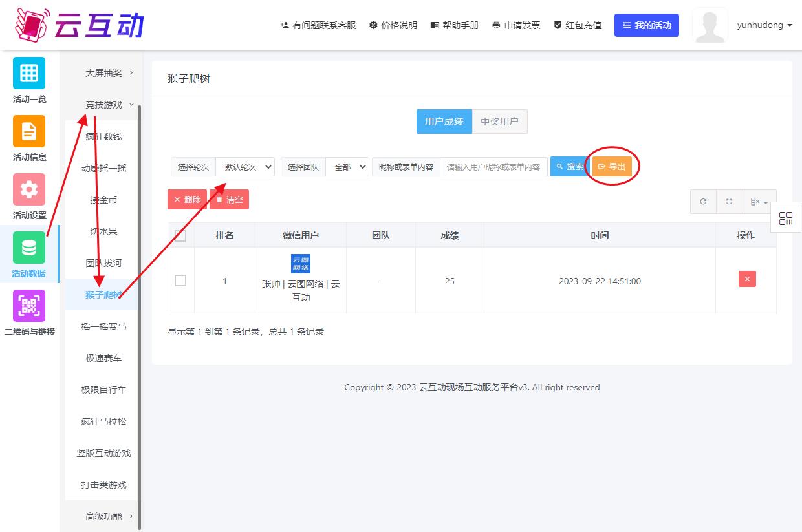Click the red 清空 button
The width and height of the screenshot is (802, 532).
click(229, 200)
